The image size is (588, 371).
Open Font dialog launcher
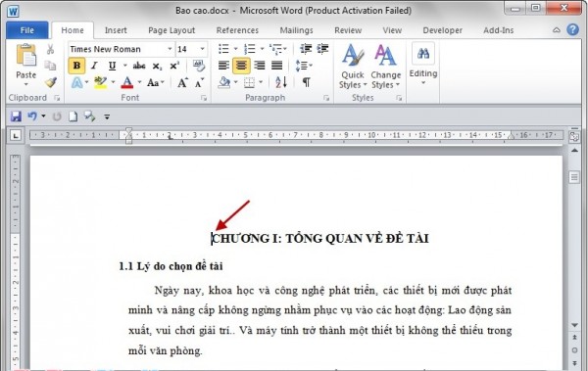coord(204,98)
